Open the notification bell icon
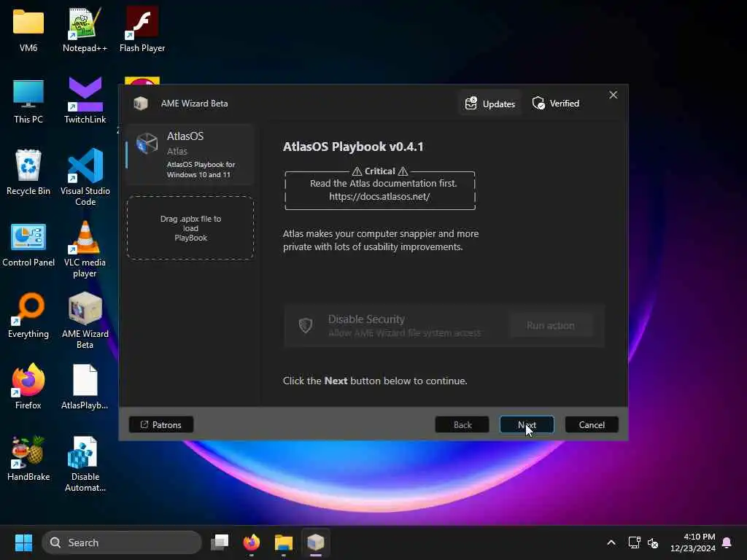The height and width of the screenshot is (560, 747). [x=727, y=542]
